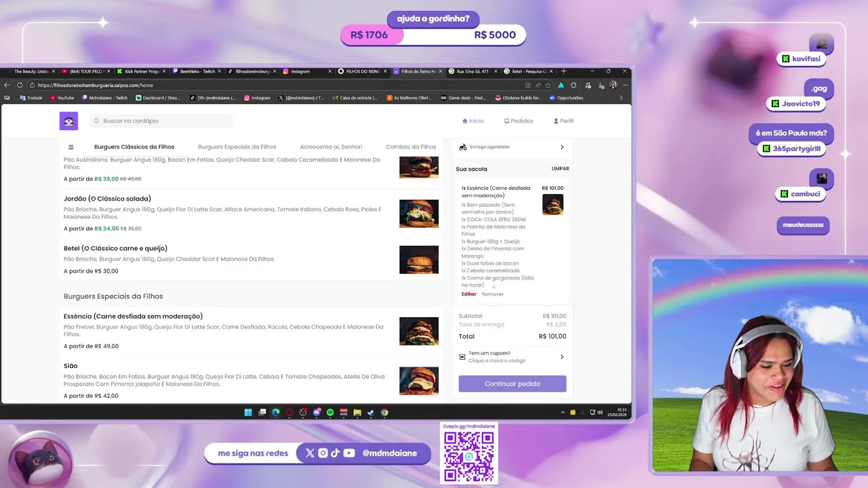Screen dimensions: 868x488
Task: Expand bookmarks bar overflow arrow
Action: (621, 98)
